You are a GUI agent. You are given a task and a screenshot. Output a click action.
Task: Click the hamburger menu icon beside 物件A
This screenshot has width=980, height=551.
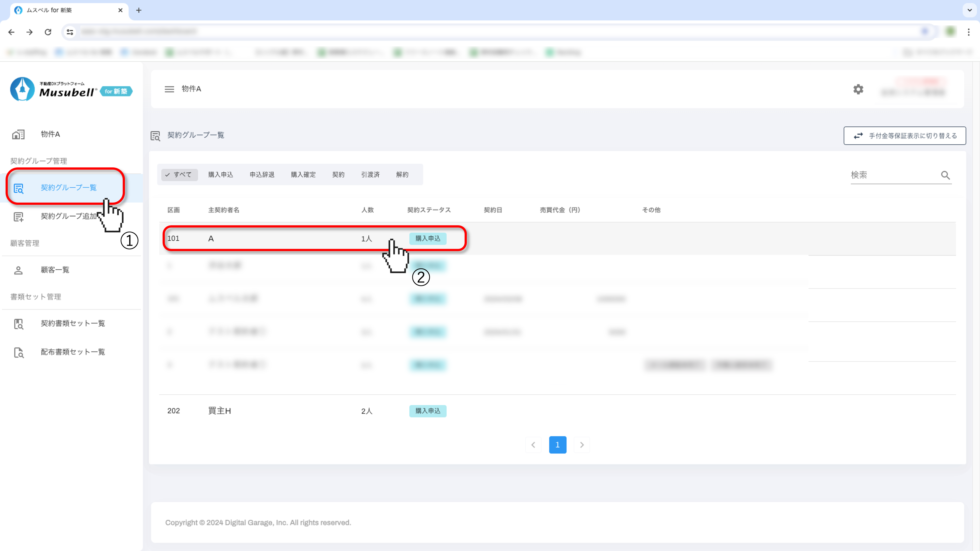169,89
